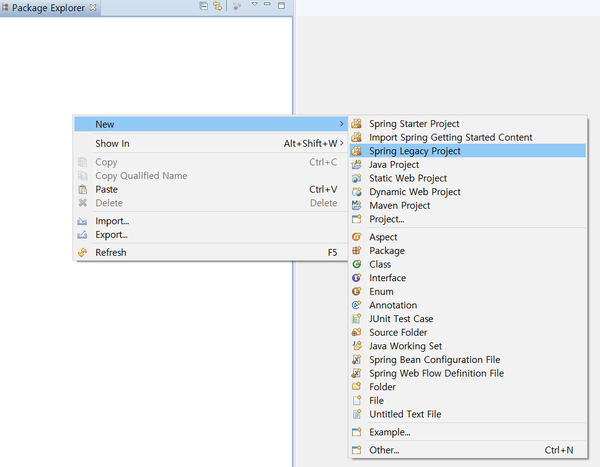Select Java Project entry
600x467 pixels.
coord(468,165)
